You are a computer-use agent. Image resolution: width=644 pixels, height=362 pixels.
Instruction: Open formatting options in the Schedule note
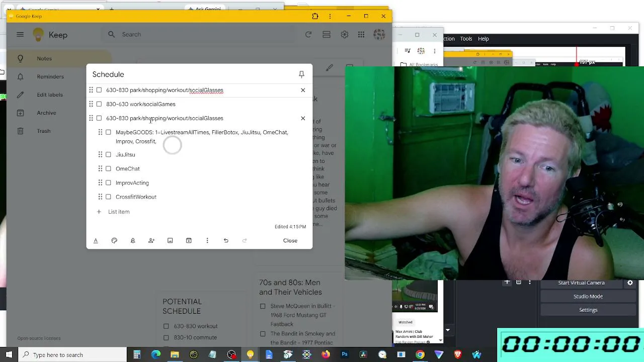pyautogui.click(x=96, y=241)
